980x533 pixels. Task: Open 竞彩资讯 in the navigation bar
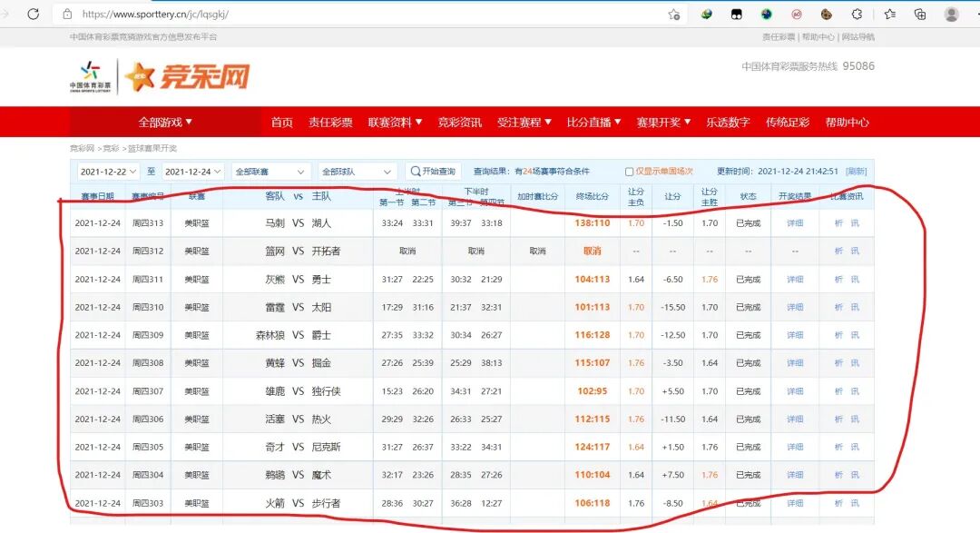tap(460, 122)
